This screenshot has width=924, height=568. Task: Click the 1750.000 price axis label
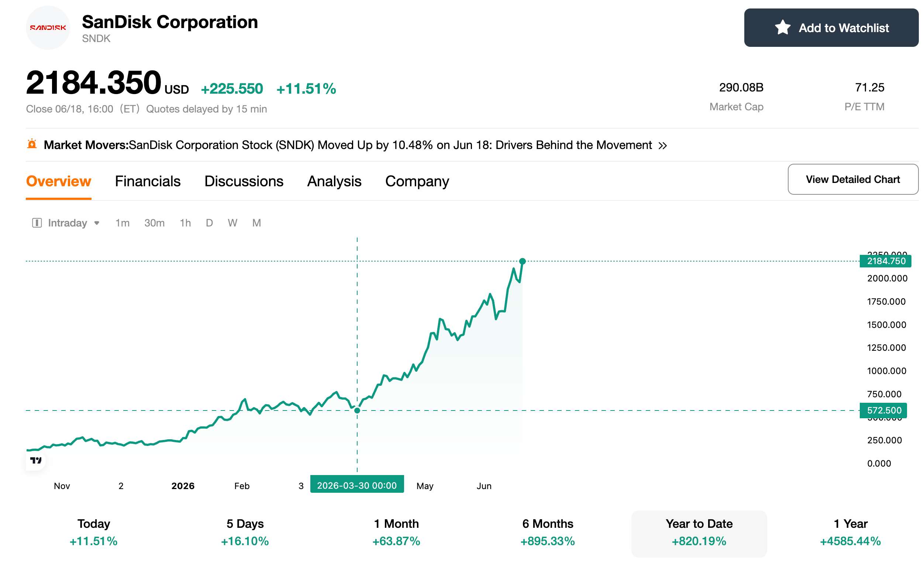click(886, 302)
